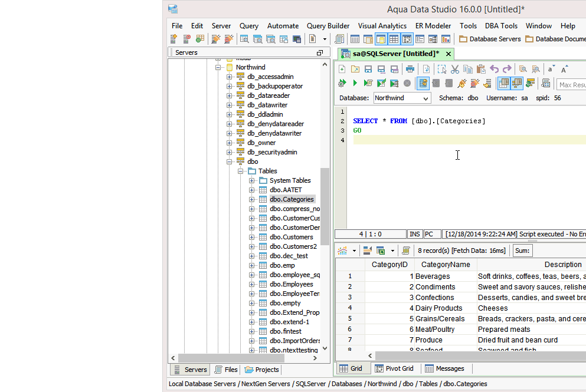586x392 pixels.
Task: Click the server tree horizontal scrollbar thumb
Action: tap(231, 358)
